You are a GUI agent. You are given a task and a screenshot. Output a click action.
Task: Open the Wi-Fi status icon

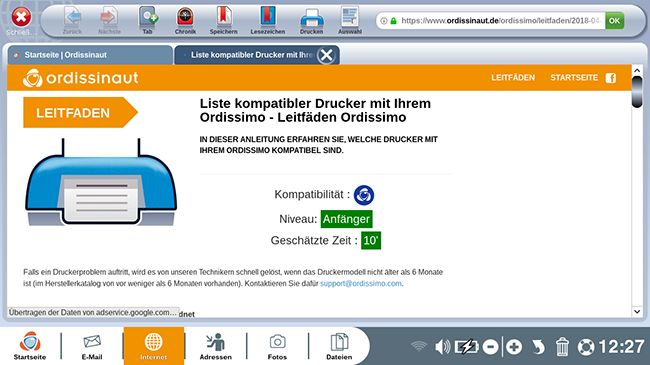419,346
